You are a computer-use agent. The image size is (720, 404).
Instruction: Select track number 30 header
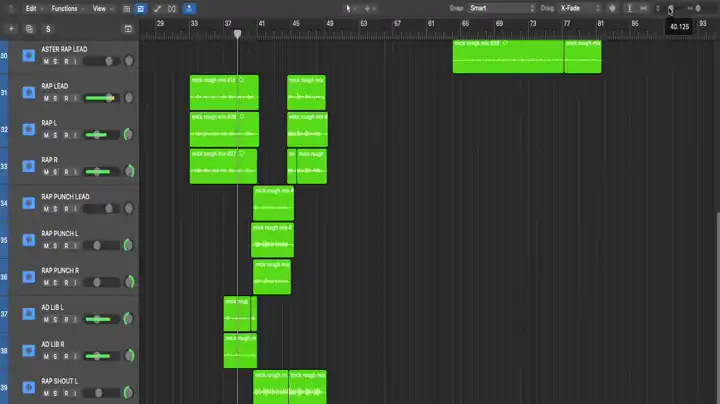pos(4,56)
